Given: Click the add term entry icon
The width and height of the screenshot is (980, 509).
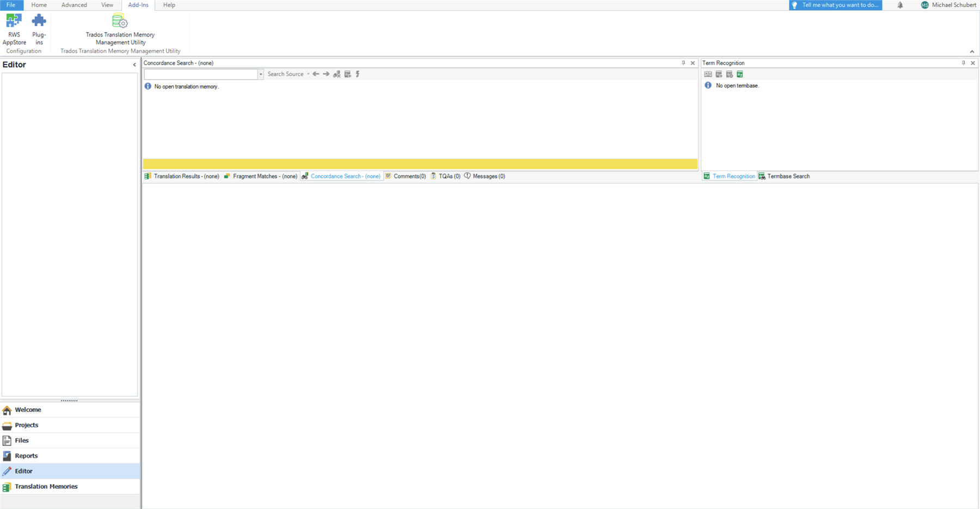Looking at the screenshot, I should tap(719, 74).
